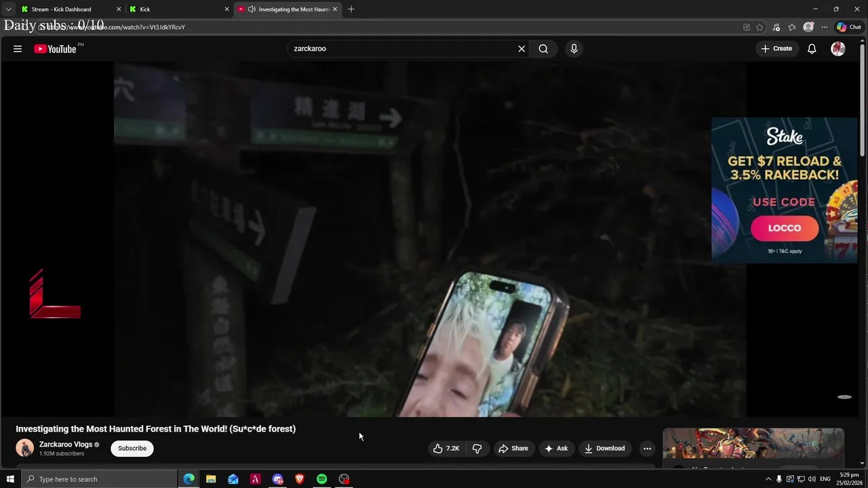Go to YouTube home via logo
This screenshot has height=488, width=868.
tap(55, 49)
